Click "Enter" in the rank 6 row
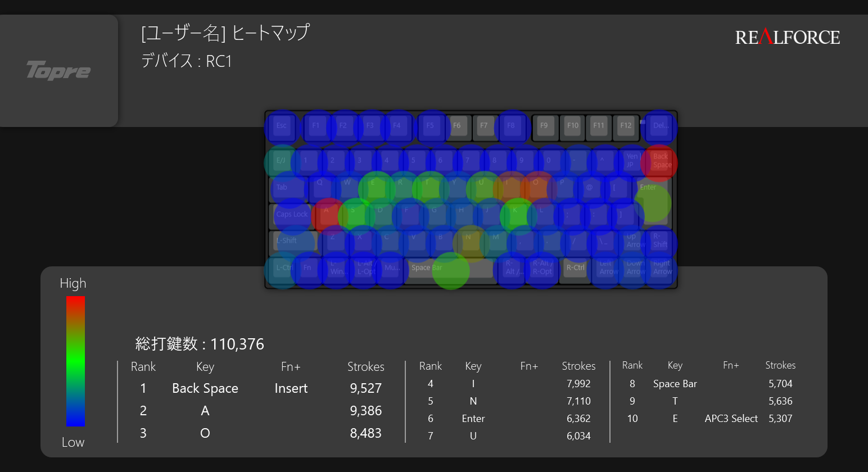868x472 pixels. click(x=473, y=419)
